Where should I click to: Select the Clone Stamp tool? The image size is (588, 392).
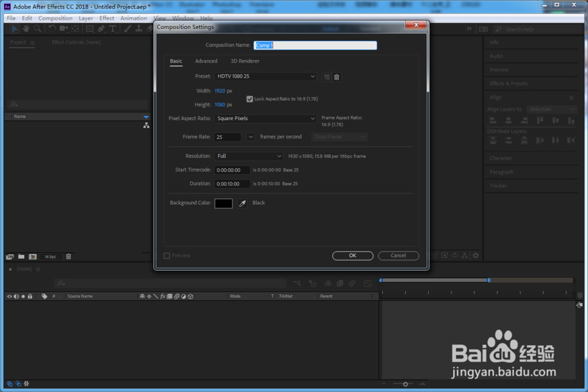click(x=139, y=28)
